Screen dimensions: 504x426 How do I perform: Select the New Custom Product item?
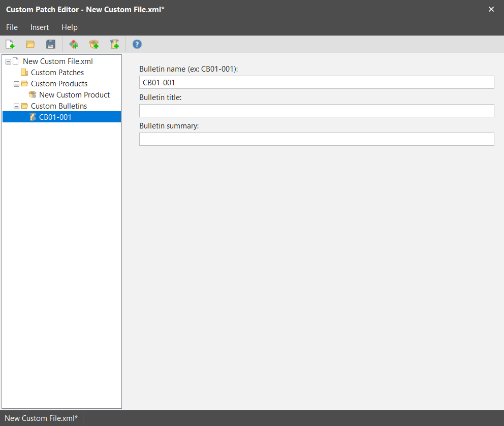tap(74, 95)
